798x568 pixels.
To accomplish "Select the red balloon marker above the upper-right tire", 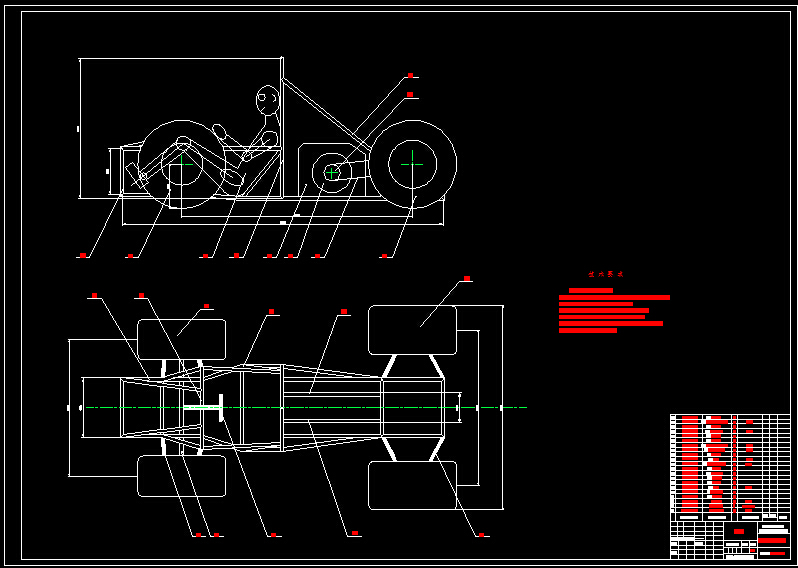I will pos(467,278).
